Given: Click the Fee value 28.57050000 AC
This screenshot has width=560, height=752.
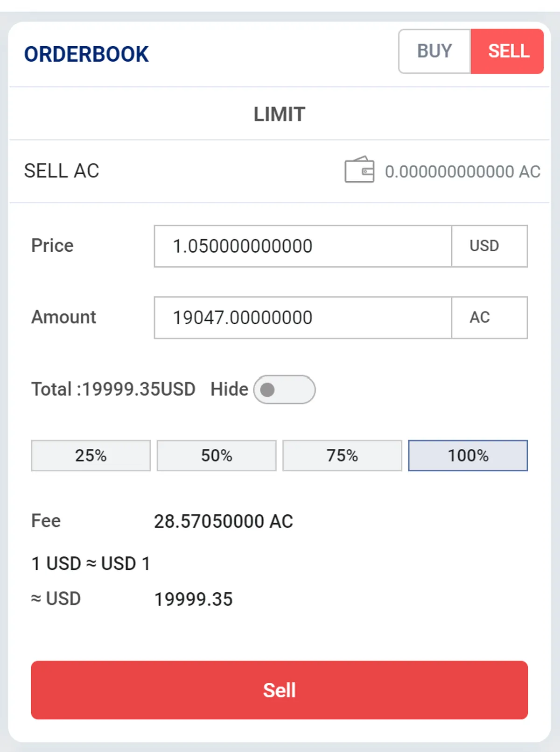Looking at the screenshot, I should pyautogui.click(x=224, y=521).
